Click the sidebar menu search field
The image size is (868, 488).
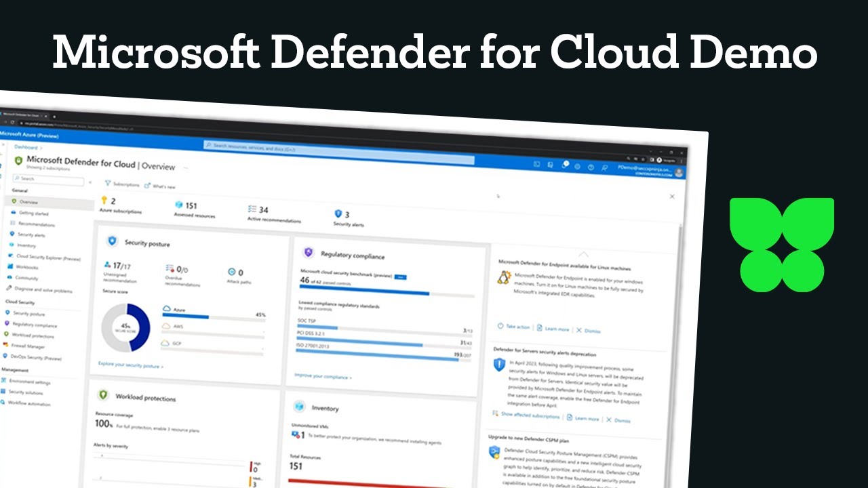click(x=49, y=180)
